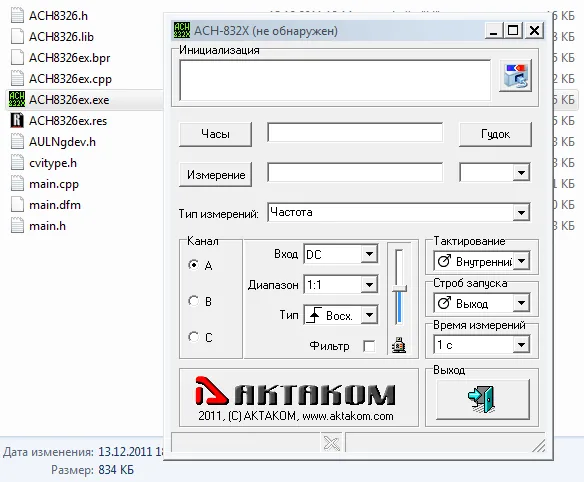Click the crossed-out status bar icon
The width and height of the screenshot is (584, 482).
point(331,443)
